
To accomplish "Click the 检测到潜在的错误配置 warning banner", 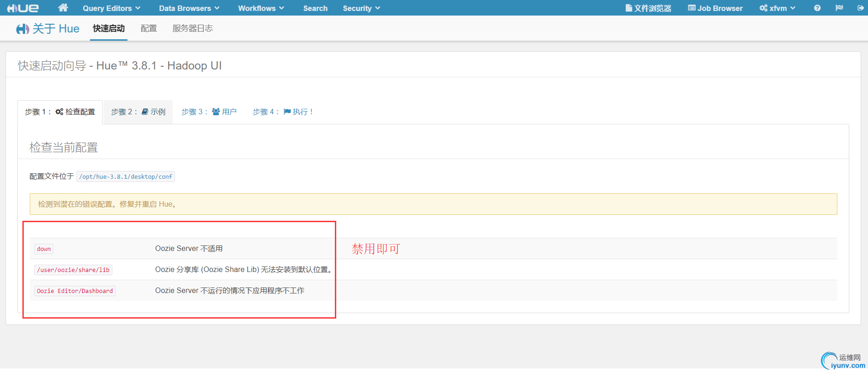I will point(433,204).
